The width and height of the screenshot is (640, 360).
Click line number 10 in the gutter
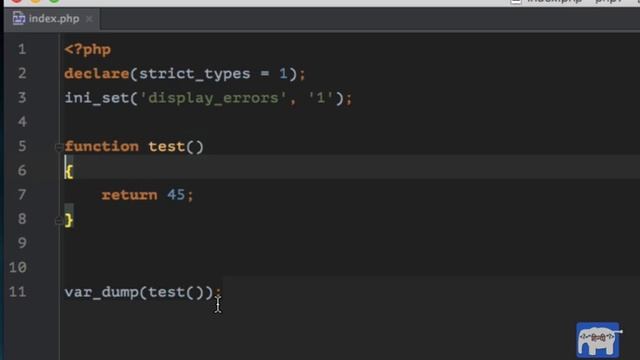tap(18, 268)
